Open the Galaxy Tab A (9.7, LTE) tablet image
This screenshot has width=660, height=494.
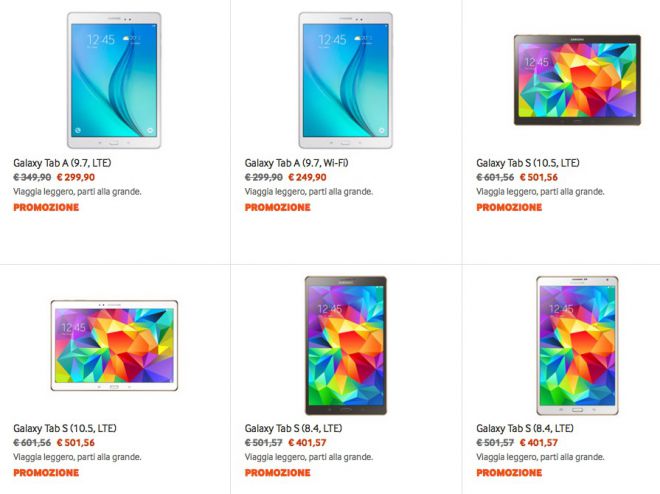pos(114,80)
